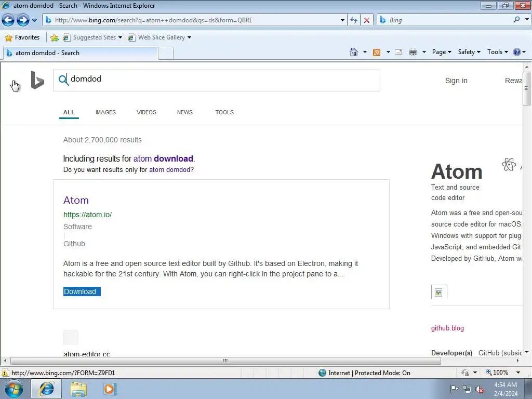Open Windows Explorer from taskbar

pyautogui.click(x=78, y=389)
